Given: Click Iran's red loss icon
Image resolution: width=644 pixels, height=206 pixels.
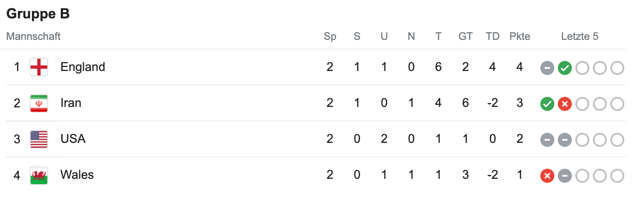Looking at the screenshot, I should [565, 104].
